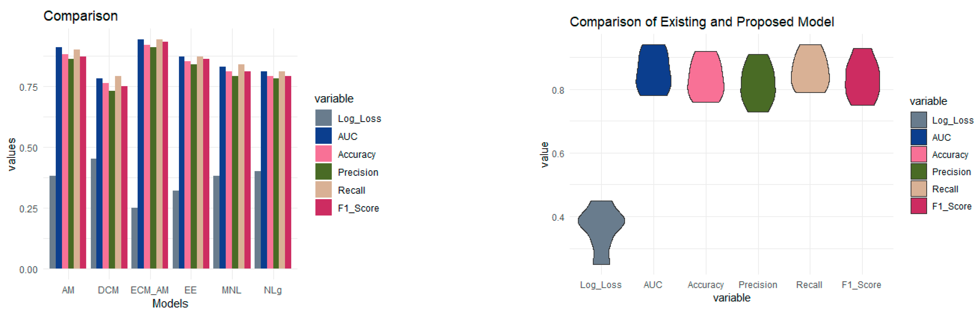This screenshot has height=315, width=980.
Task: Click the gray Log_Loss violin shape
Action: tap(601, 224)
